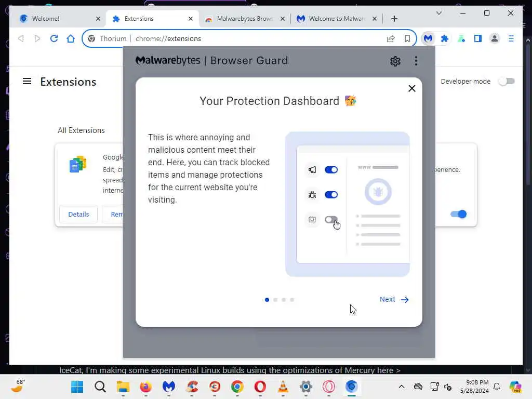Screen dimensions: 532x399
Task: Disable the extension with blue toggle
Action: click(458, 214)
